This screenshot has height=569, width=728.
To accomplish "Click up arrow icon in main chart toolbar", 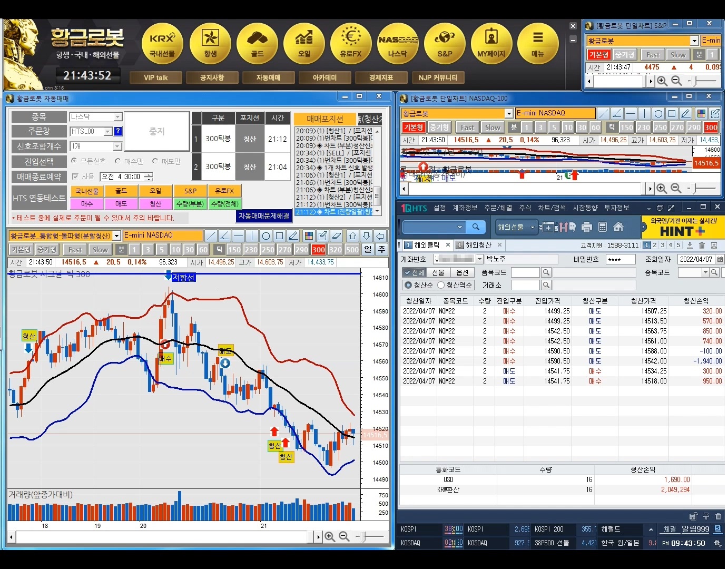I will tap(353, 236).
